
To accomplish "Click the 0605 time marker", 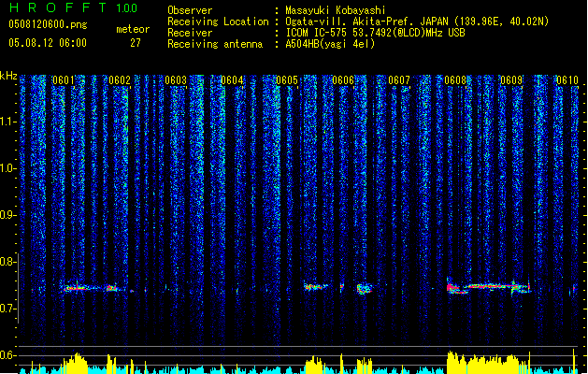I will coord(287,80).
